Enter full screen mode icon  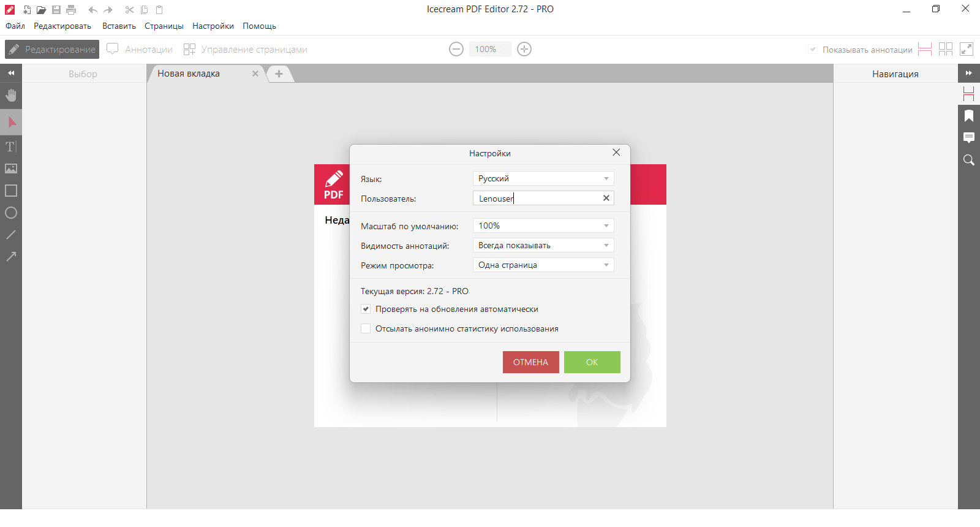click(x=967, y=49)
